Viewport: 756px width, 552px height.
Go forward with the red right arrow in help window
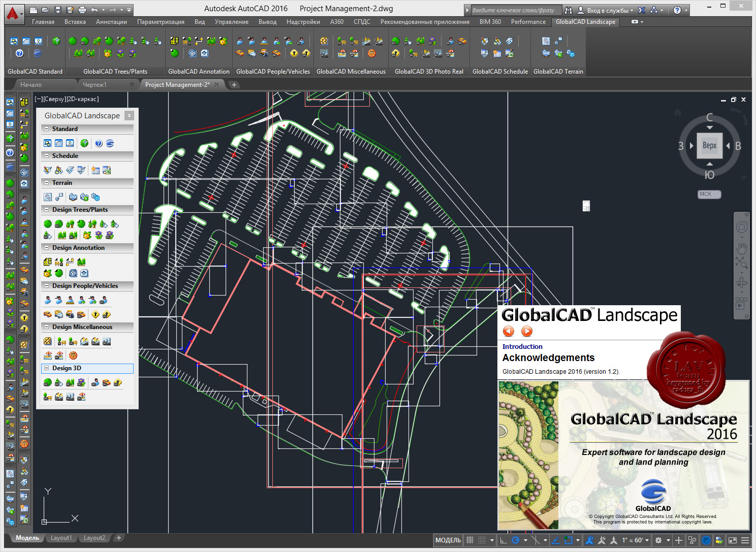pos(527,331)
